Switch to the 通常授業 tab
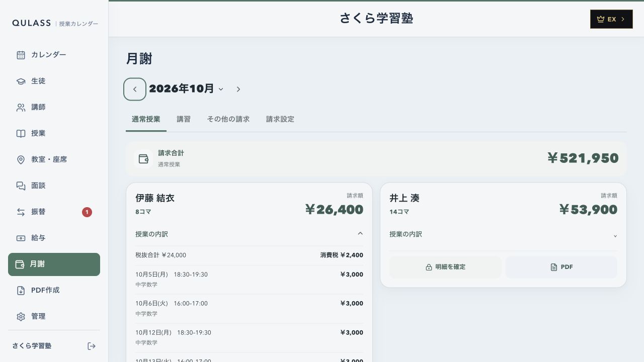Viewport: 644px width, 362px height. click(x=146, y=119)
